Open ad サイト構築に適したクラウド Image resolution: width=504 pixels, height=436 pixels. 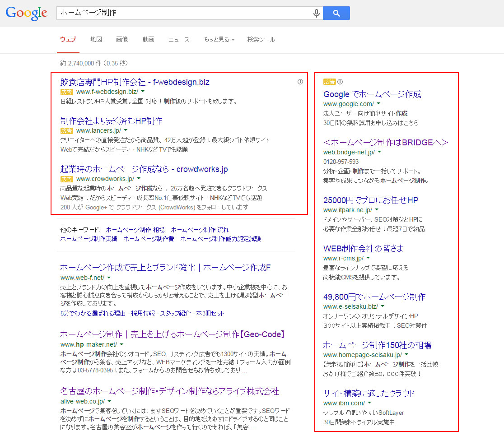[x=369, y=393]
